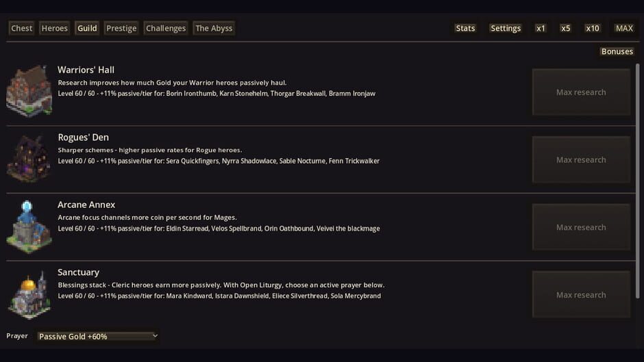
Task: Open the Chest tab
Action: [22, 28]
